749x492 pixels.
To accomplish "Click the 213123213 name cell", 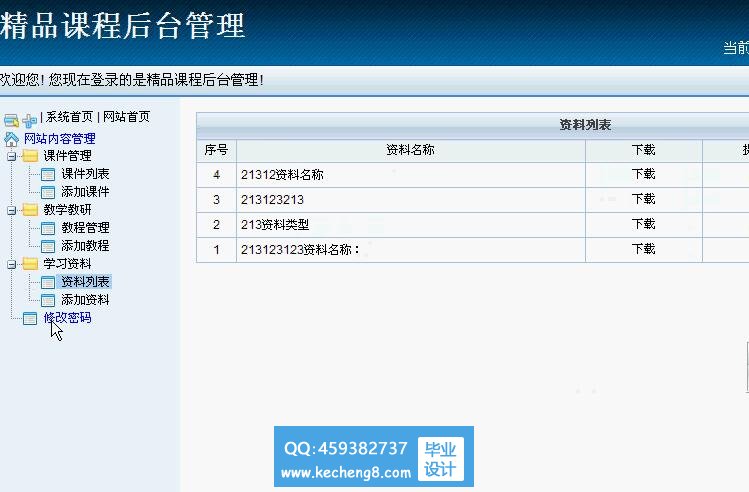I will click(x=410, y=200).
